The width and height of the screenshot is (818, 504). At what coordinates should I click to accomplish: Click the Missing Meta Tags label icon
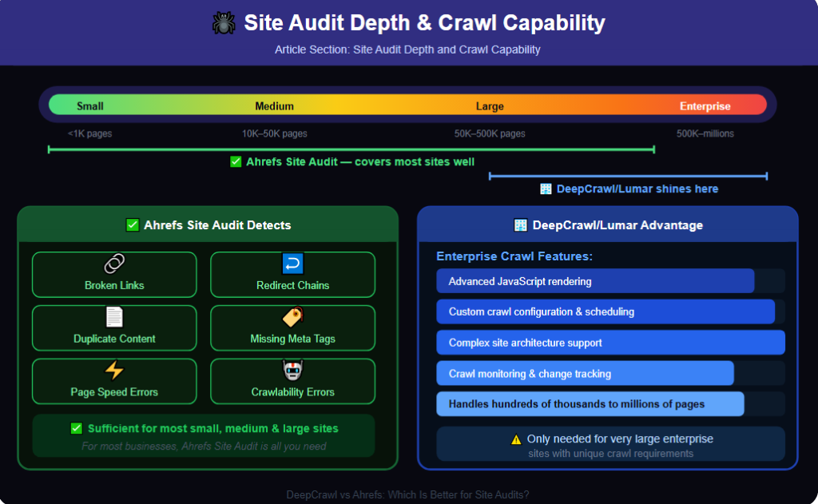point(292,316)
